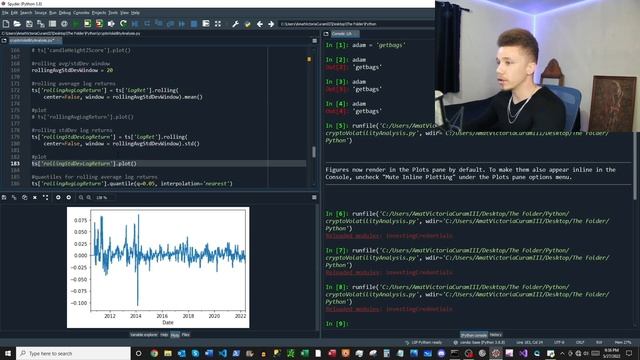The width and height of the screenshot is (640, 360).
Task: Open View menu
Action: point(124,13)
